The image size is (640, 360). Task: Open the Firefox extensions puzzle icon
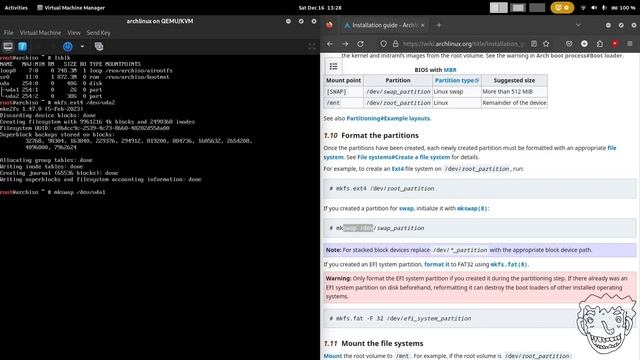[x=600, y=44]
